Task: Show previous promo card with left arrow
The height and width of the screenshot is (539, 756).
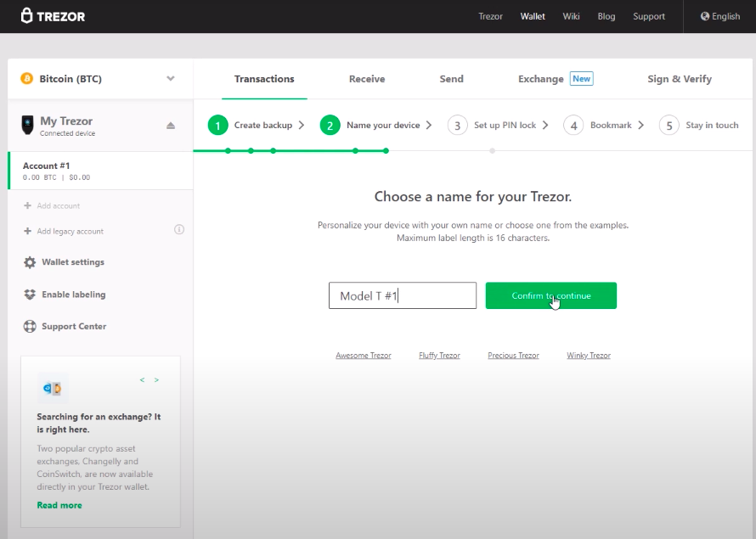Action: click(x=142, y=380)
